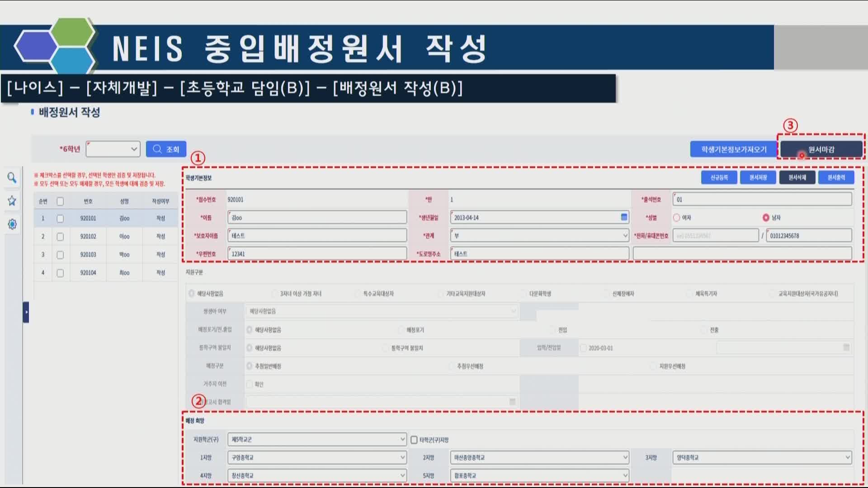Click calendar icon beside 입학/전입일 date field
Viewport: 868px width, 488px height.
click(x=846, y=347)
